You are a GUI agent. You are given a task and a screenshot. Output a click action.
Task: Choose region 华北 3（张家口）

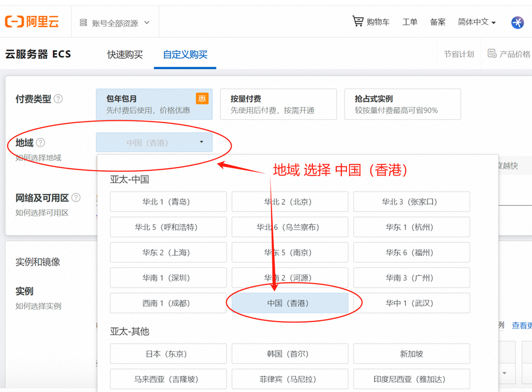411,202
